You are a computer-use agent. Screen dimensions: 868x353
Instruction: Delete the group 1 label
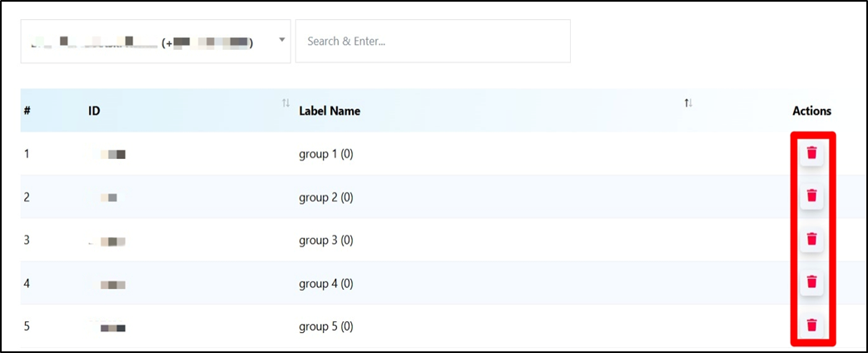(x=811, y=153)
